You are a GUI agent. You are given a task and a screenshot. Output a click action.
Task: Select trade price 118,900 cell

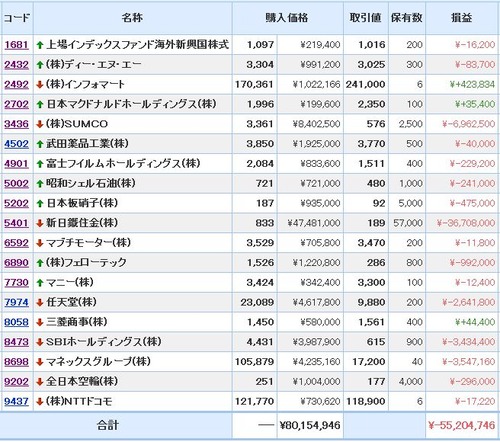pos(365,402)
